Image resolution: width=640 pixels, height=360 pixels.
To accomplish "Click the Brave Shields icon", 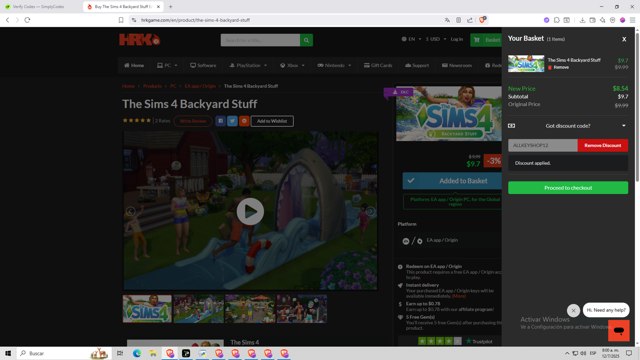I will [482, 20].
